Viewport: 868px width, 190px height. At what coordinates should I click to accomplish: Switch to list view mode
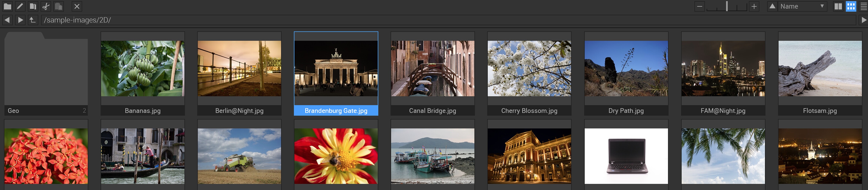pos(863,6)
